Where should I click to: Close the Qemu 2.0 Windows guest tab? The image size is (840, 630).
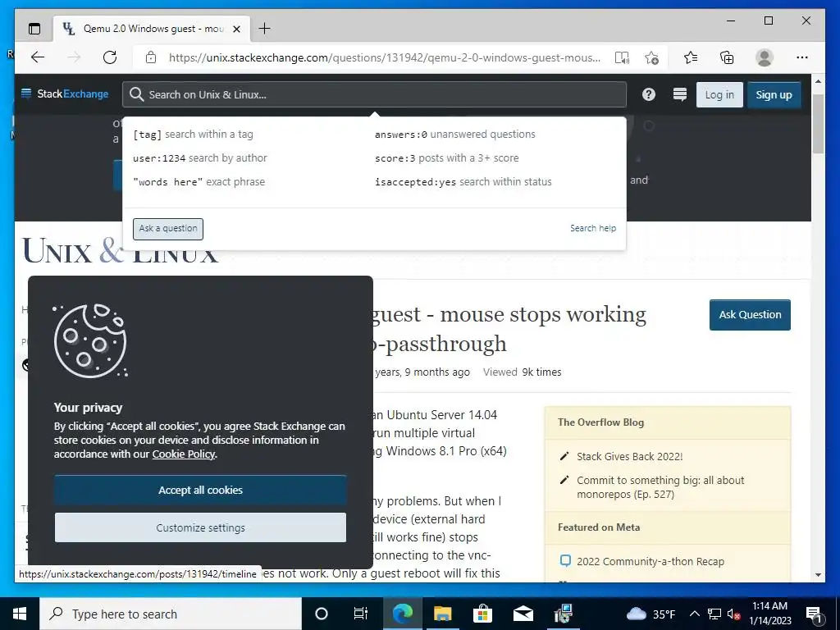tap(236, 29)
